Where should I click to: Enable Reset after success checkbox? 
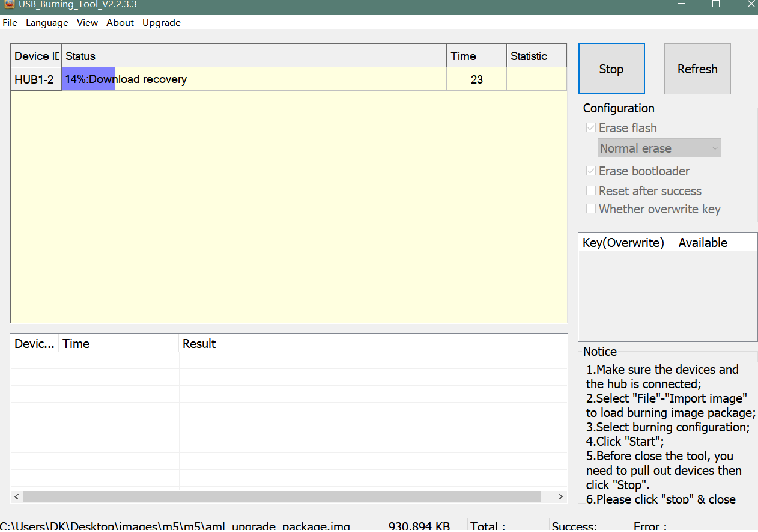590,191
